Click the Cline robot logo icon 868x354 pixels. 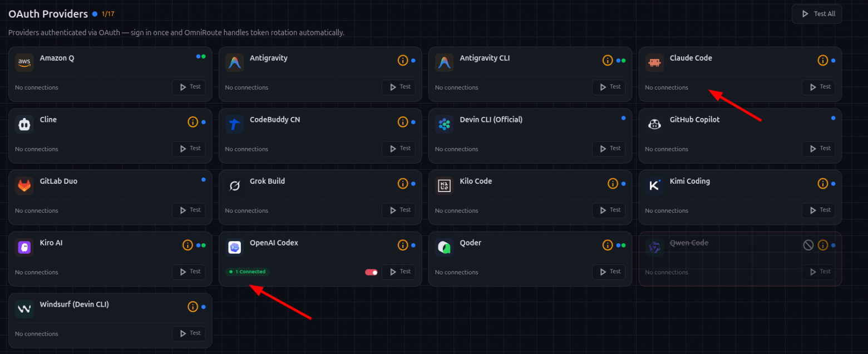coord(24,124)
